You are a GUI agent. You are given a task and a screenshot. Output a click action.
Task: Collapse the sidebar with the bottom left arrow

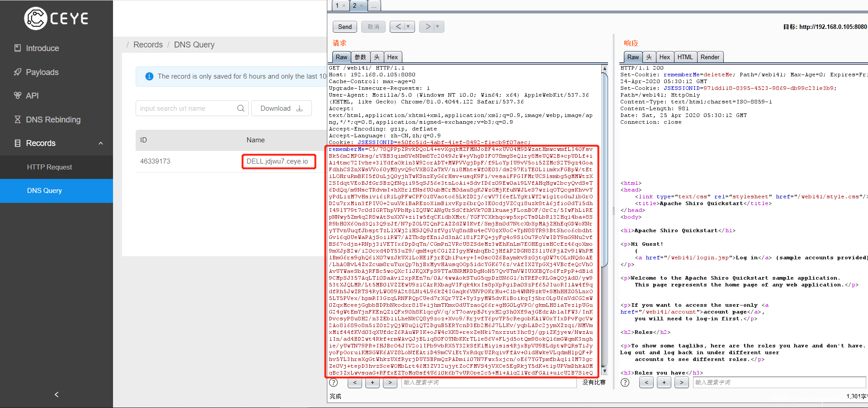pos(57,394)
